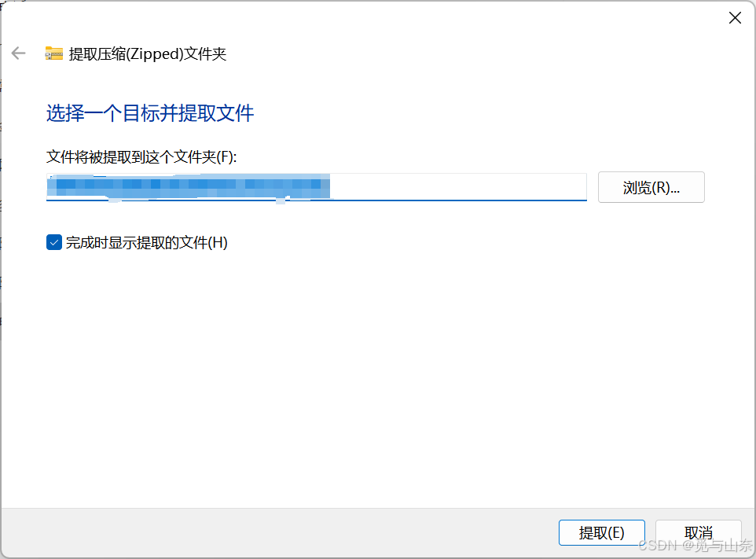This screenshot has height=559, width=756.
Task: Open the 浏览(R)... folder browser
Action: 651,187
